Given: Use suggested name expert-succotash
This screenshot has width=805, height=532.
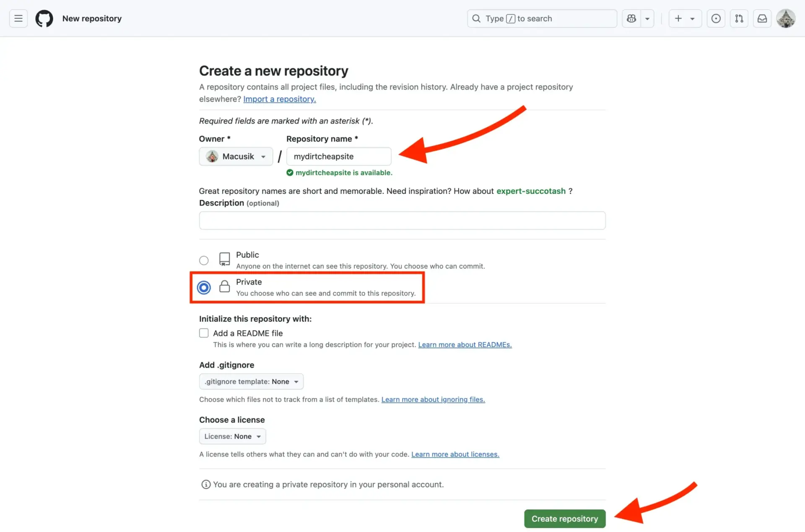Looking at the screenshot, I should point(531,191).
